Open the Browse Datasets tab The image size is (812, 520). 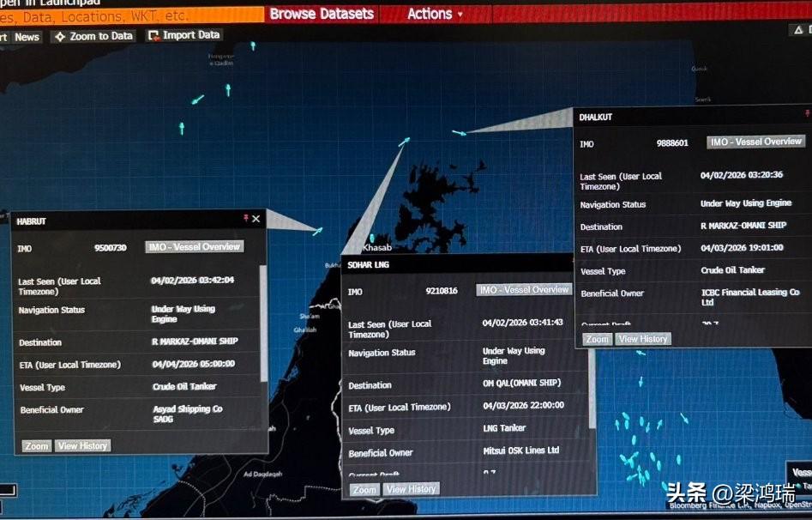322,14
